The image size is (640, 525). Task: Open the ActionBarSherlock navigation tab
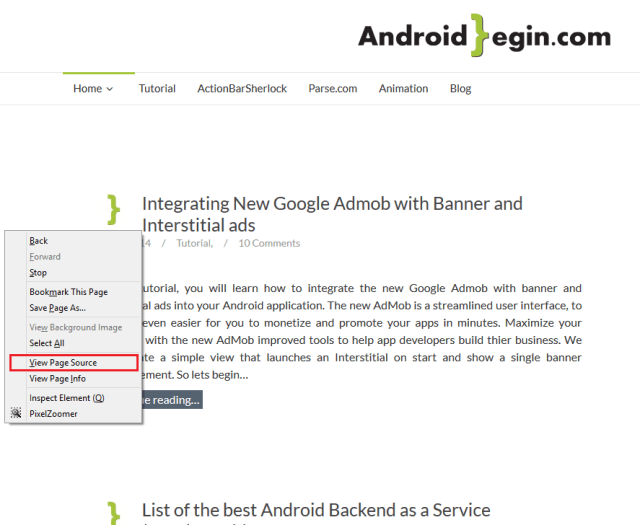[x=242, y=89]
